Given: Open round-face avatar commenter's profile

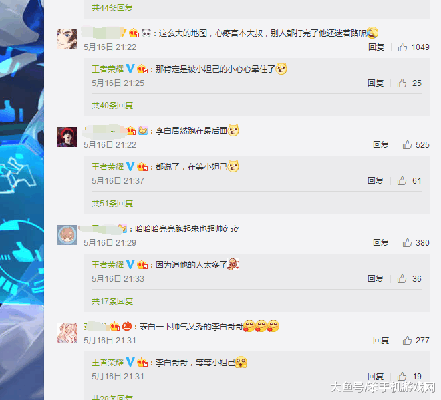Looking at the screenshot, I should (x=67, y=235).
